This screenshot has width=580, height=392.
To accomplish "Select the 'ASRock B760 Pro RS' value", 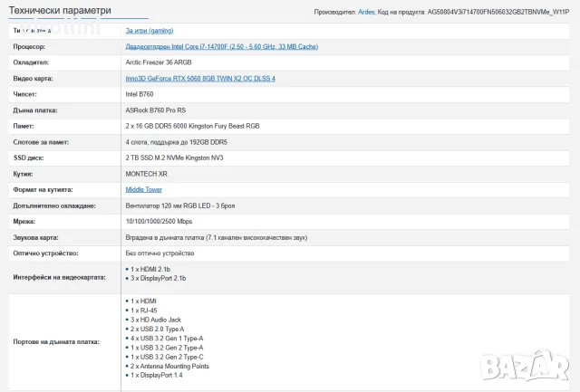I will click(x=156, y=110).
